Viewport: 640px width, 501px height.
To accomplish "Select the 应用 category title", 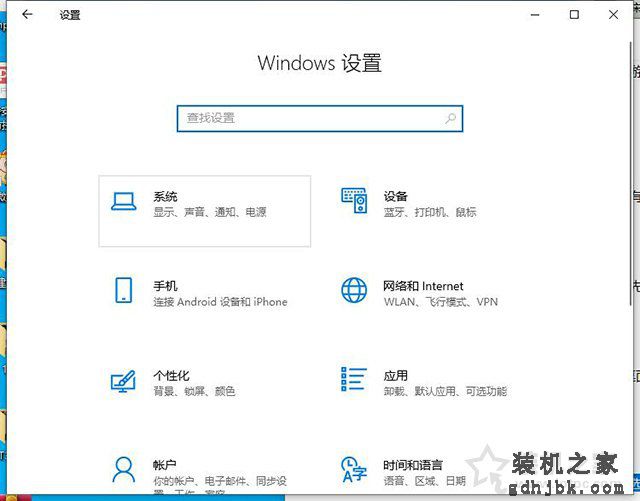I will [396, 375].
